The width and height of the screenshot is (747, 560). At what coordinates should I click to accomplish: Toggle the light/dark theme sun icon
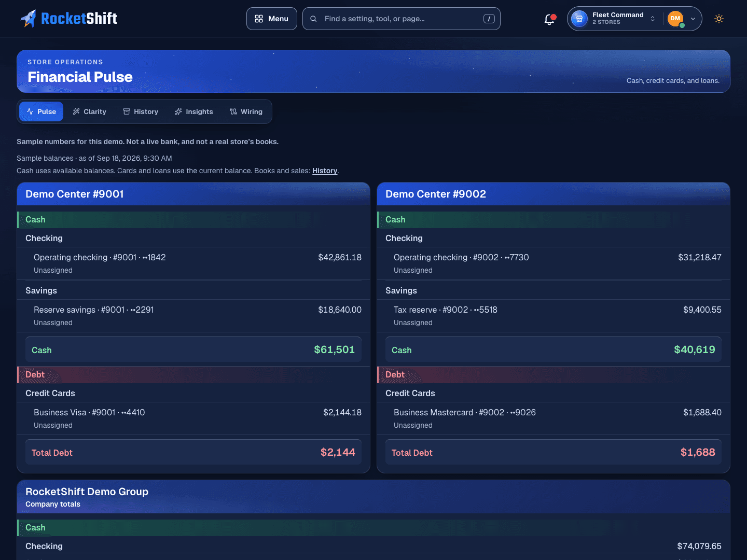[x=719, y=19]
